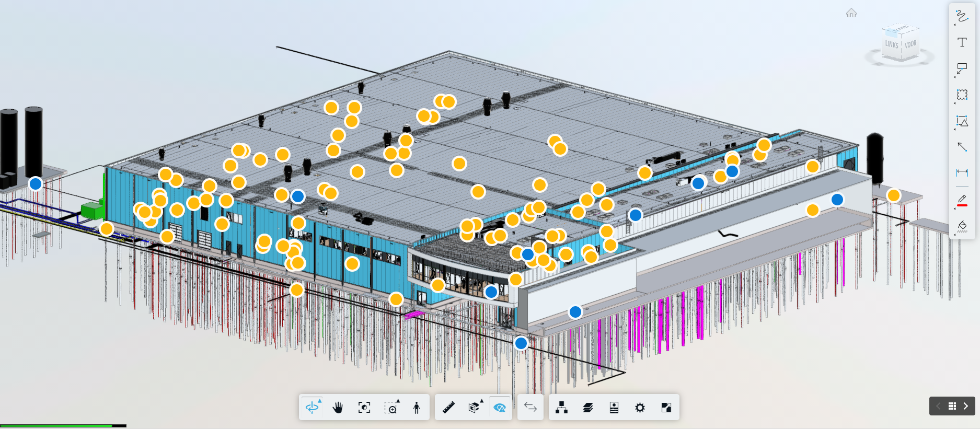The image size is (980, 429).
Task: Click the Fit to view icon
Action: (364, 408)
